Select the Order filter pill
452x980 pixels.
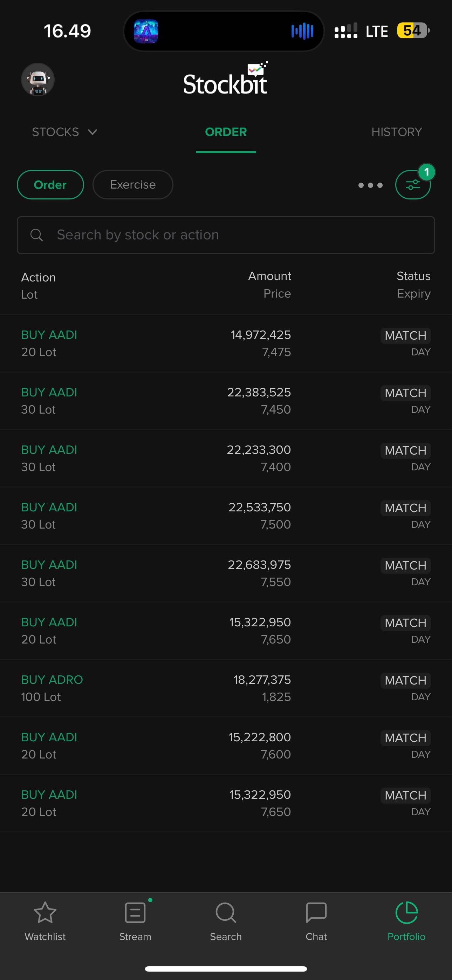50,185
